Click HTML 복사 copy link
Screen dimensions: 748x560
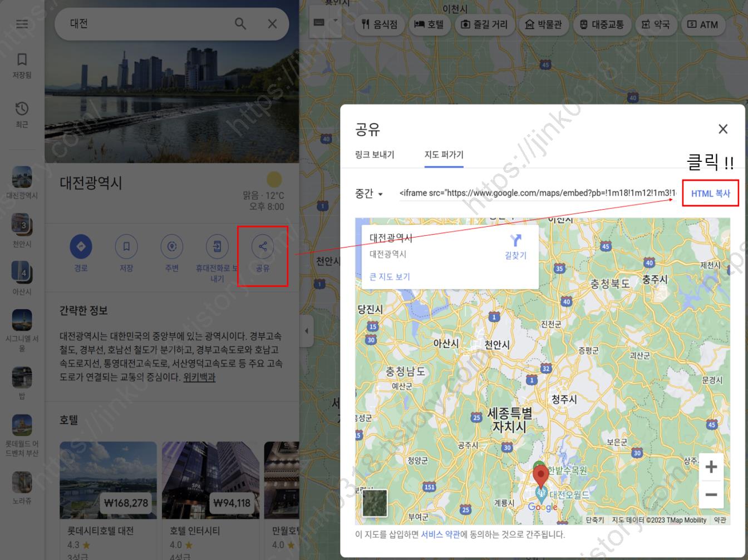711,194
